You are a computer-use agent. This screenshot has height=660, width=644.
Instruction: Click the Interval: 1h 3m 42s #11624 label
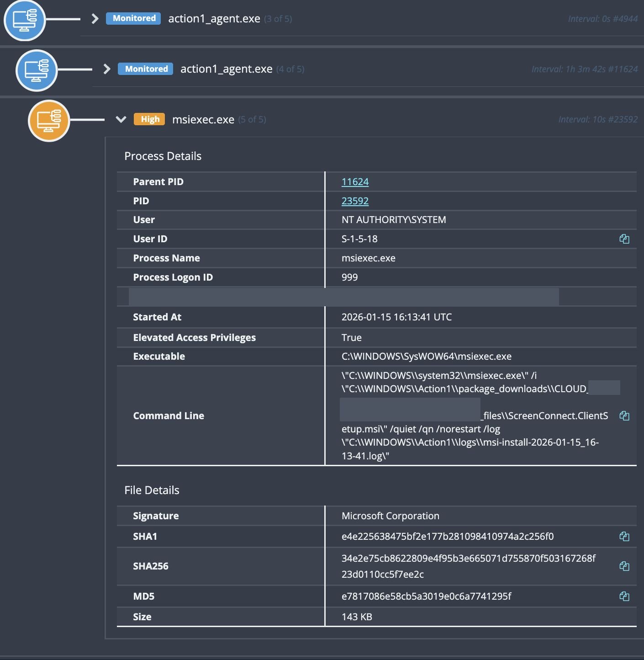coord(584,69)
